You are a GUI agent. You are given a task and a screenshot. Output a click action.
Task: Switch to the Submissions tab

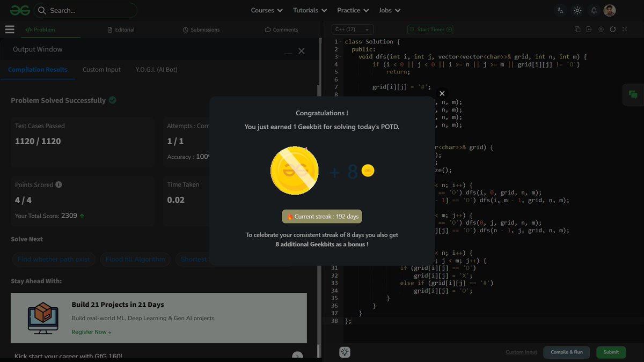pyautogui.click(x=201, y=29)
